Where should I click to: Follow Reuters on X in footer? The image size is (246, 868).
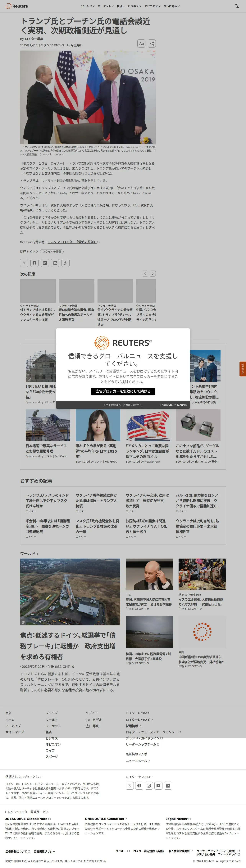click(130, 785)
